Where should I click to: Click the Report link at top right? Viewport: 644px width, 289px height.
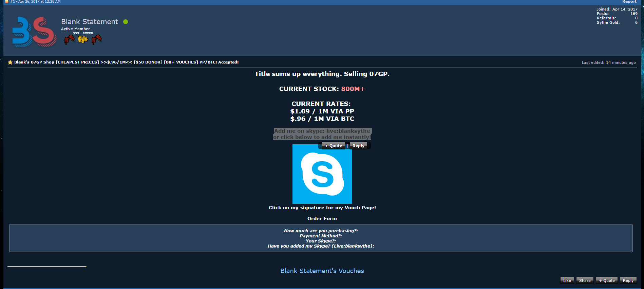pos(629,2)
